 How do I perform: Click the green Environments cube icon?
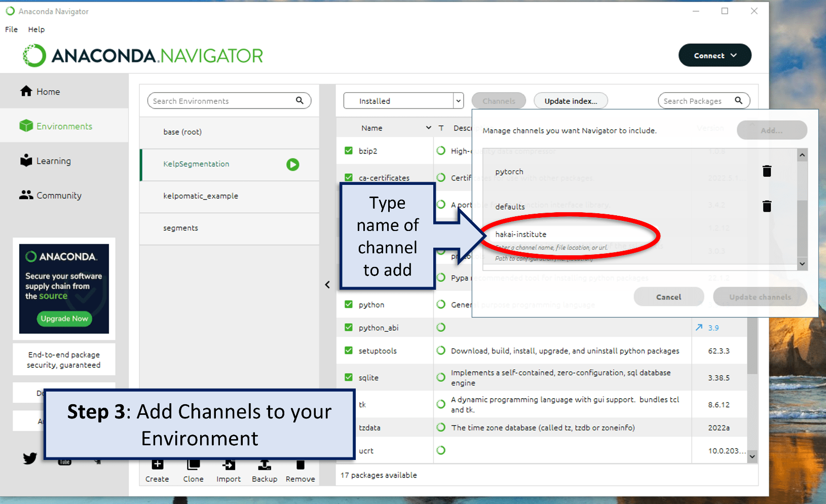26,126
